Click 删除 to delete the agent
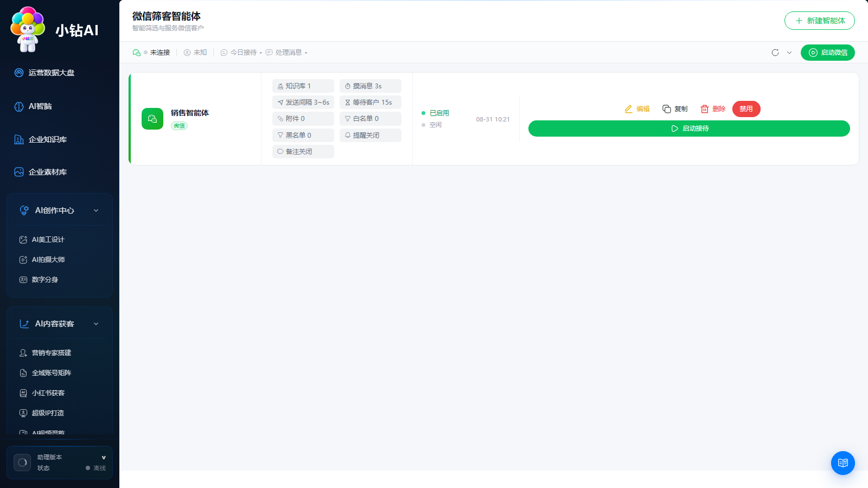 pyautogui.click(x=713, y=109)
